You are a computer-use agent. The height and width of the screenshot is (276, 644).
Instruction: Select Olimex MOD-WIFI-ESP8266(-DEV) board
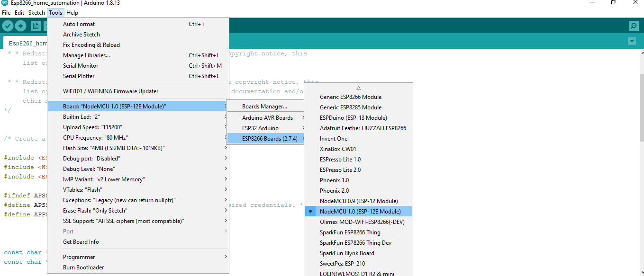[358, 222]
